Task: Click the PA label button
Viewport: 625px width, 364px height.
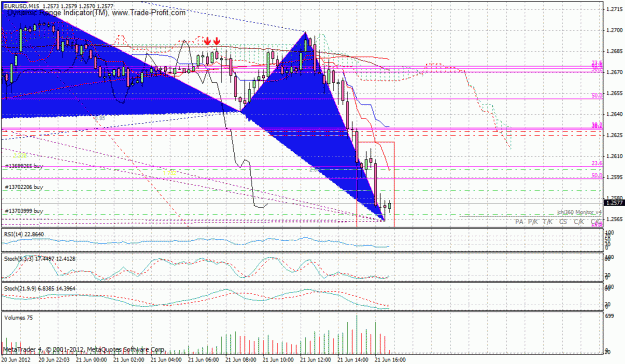Action: tap(519, 221)
